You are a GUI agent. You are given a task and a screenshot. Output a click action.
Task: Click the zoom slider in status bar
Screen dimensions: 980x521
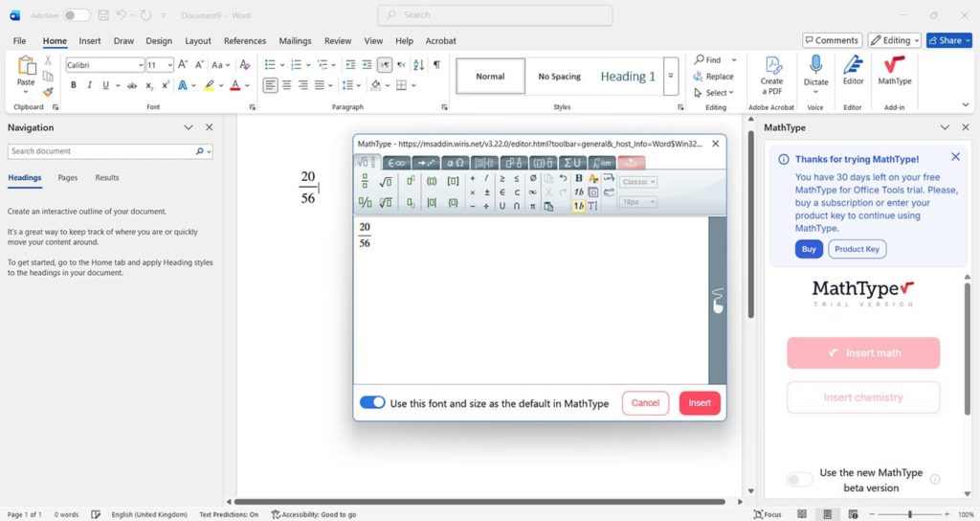(909, 514)
